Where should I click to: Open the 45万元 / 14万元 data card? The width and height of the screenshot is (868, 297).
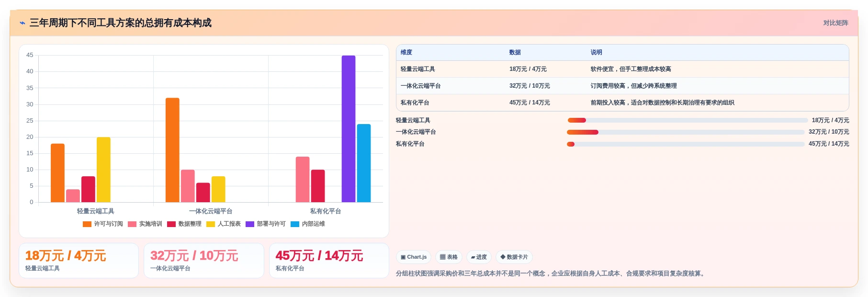[329, 261]
